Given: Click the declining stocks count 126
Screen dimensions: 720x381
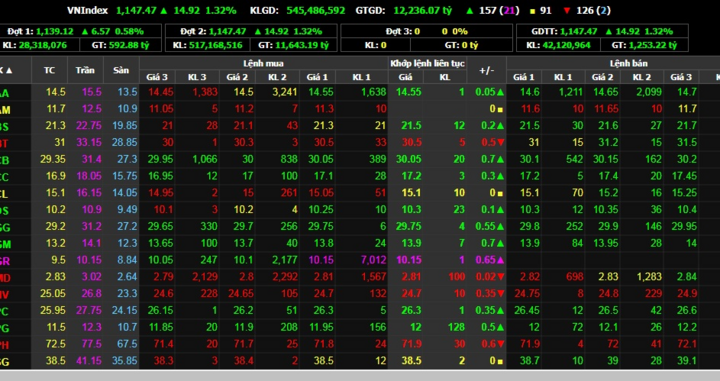Looking at the screenshot, I should click(x=585, y=10).
